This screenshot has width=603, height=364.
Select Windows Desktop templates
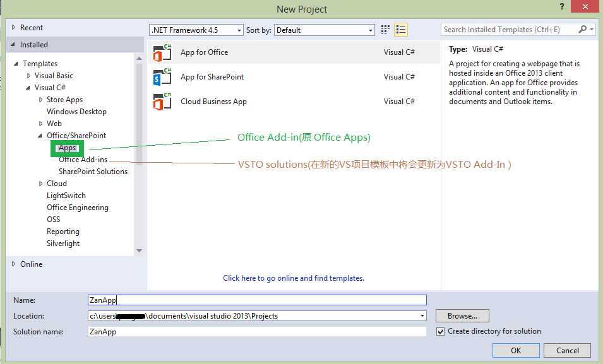tap(76, 112)
